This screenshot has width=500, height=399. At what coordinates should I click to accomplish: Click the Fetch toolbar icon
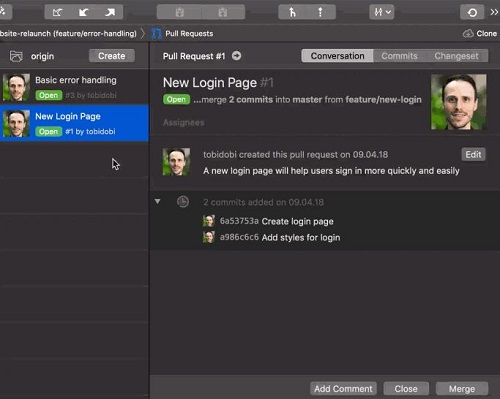[x=57, y=13]
